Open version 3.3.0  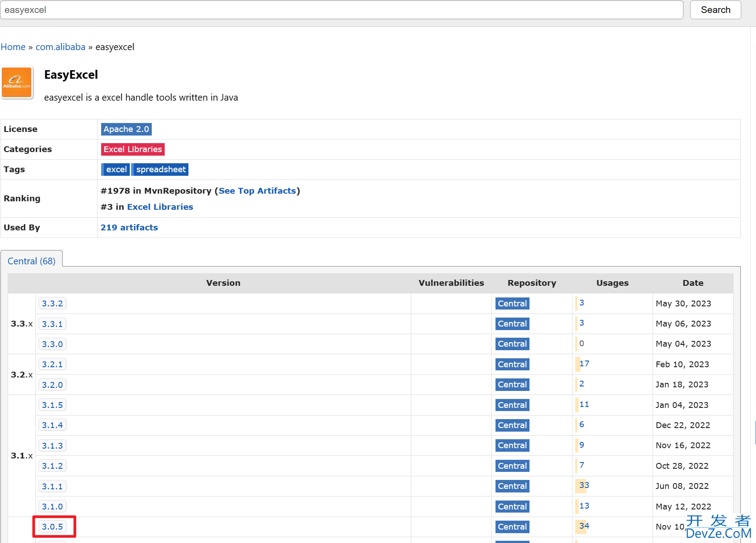pyautogui.click(x=52, y=344)
